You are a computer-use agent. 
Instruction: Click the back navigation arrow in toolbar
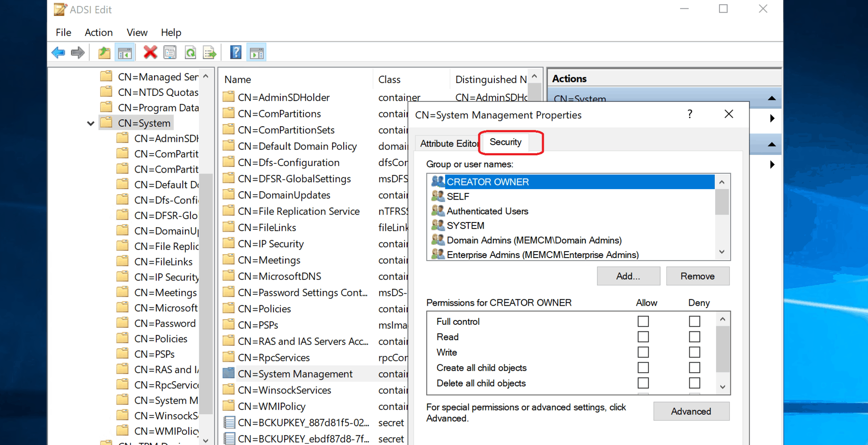tap(58, 52)
